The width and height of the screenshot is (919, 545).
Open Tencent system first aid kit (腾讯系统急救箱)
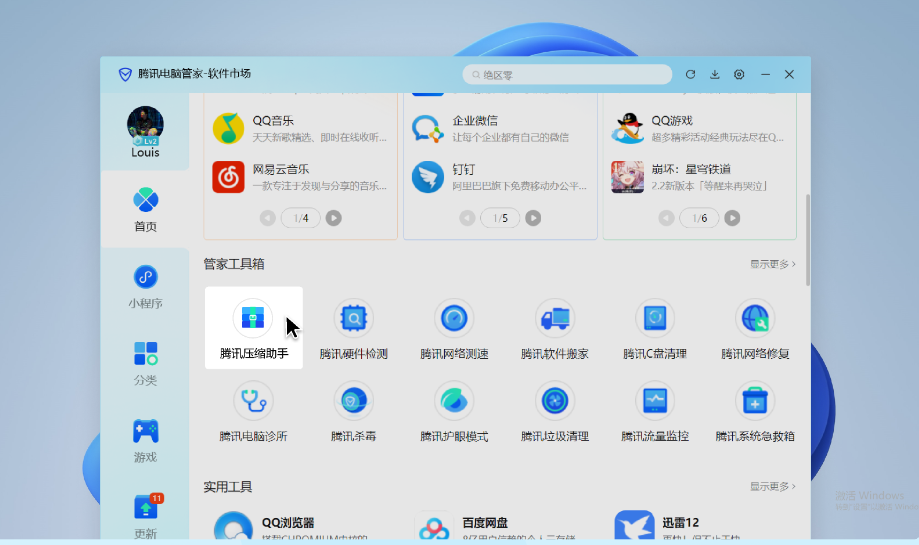[x=755, y=410]
